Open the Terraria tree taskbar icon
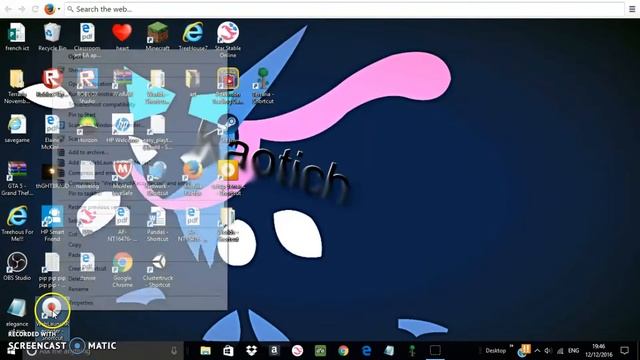Image resolution: width=640 pixels, height=360 pixels. tap(412, 351)
